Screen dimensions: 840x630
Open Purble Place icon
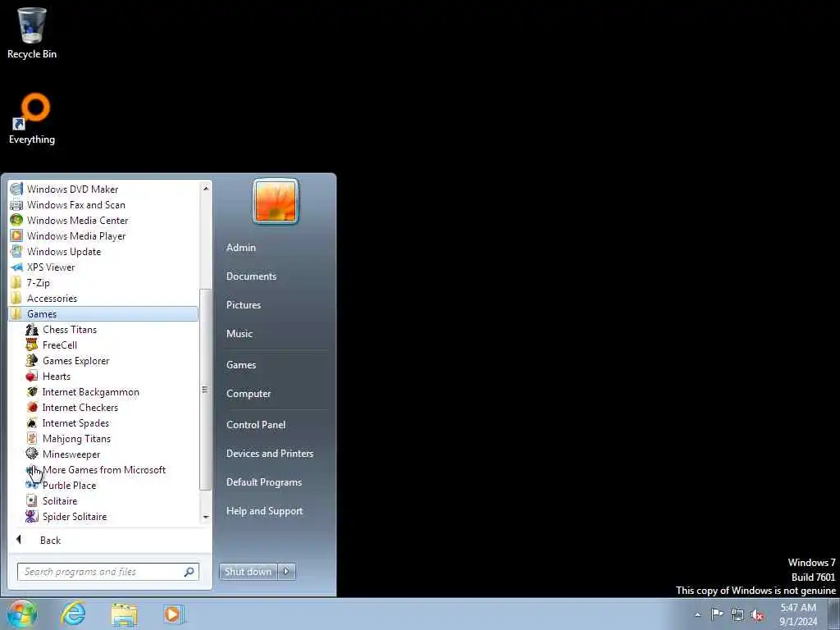(x=32, y=485)
